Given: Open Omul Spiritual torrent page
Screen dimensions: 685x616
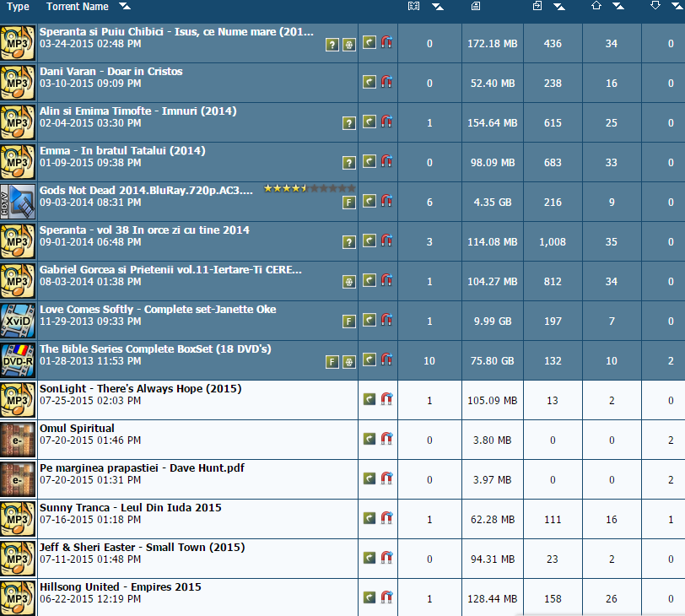Looking at the screenshot, I should [77, 429].
